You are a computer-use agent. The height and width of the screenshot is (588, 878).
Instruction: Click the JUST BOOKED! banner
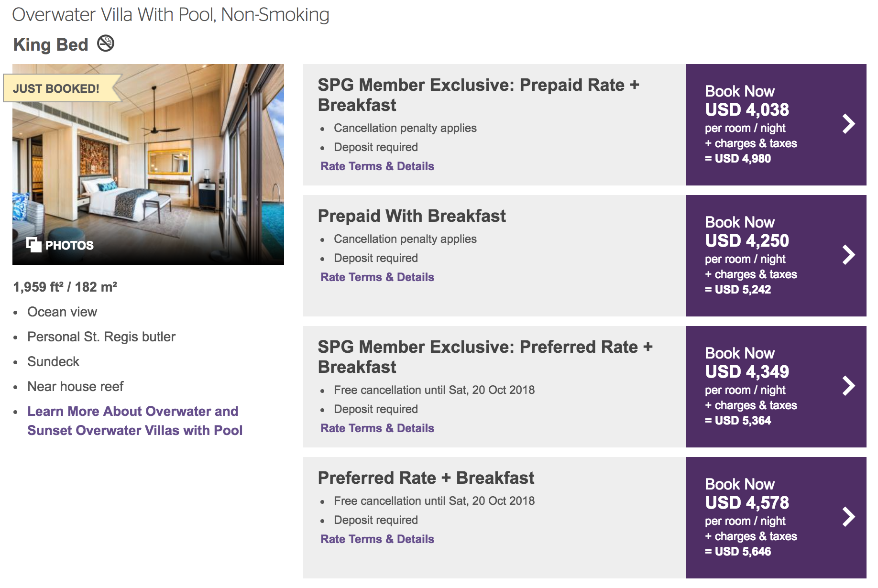click(56, 88)
